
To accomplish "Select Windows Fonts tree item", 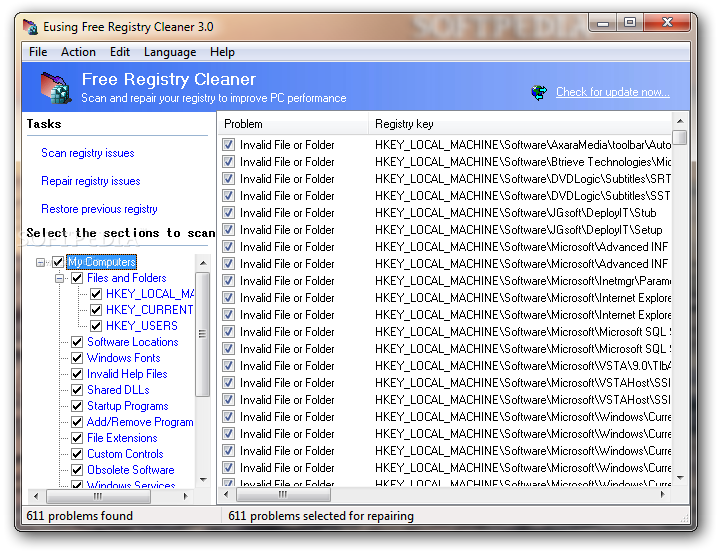I will (x=124, y=358).
